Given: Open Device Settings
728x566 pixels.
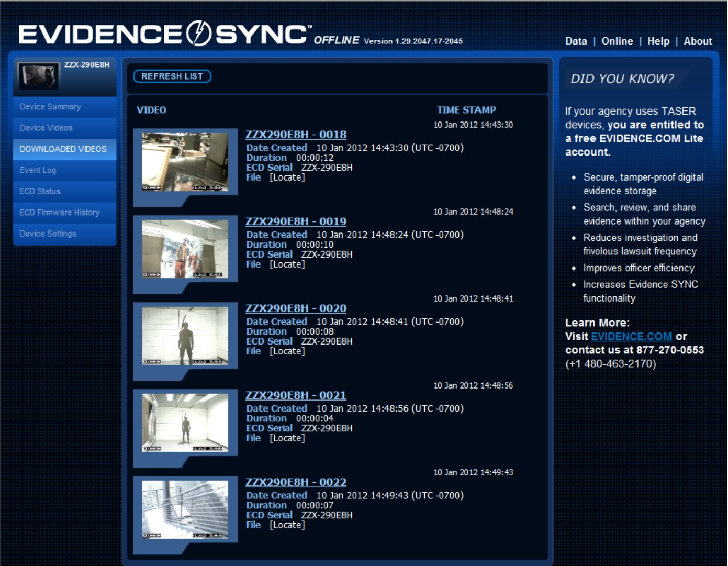Looking at the screenshot, I should 49,234.
